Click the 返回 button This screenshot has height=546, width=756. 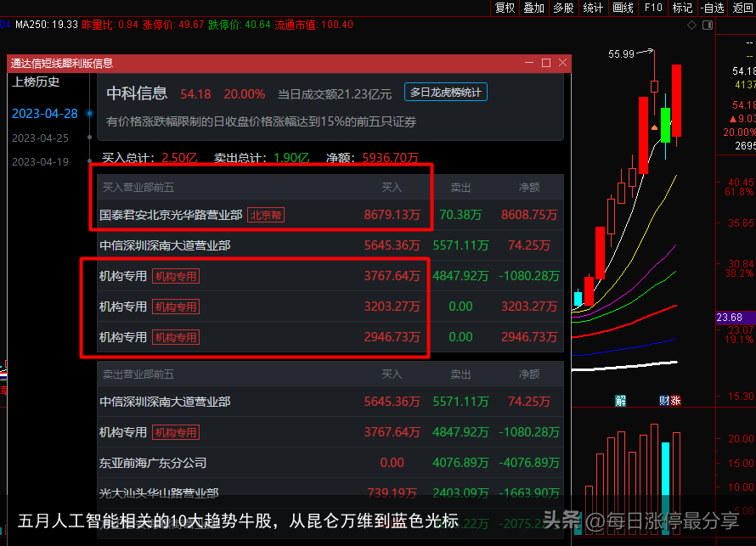pyautogui.click(x=742, y=8)
